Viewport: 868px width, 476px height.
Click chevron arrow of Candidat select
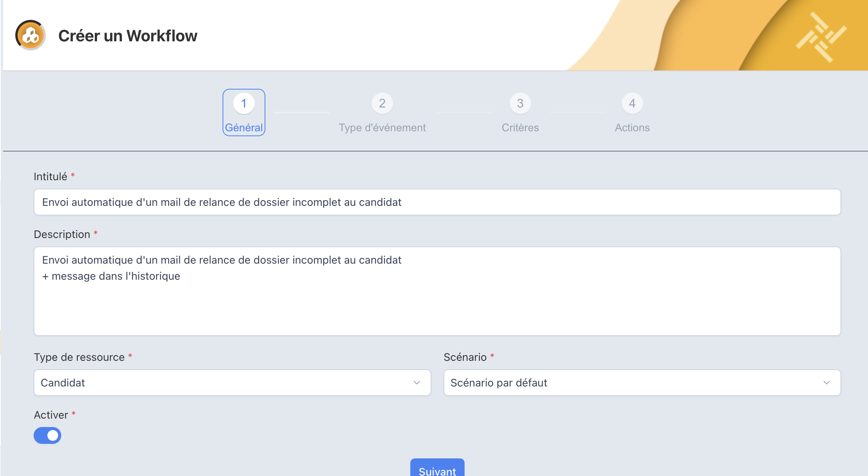click(x=417, y=383)
